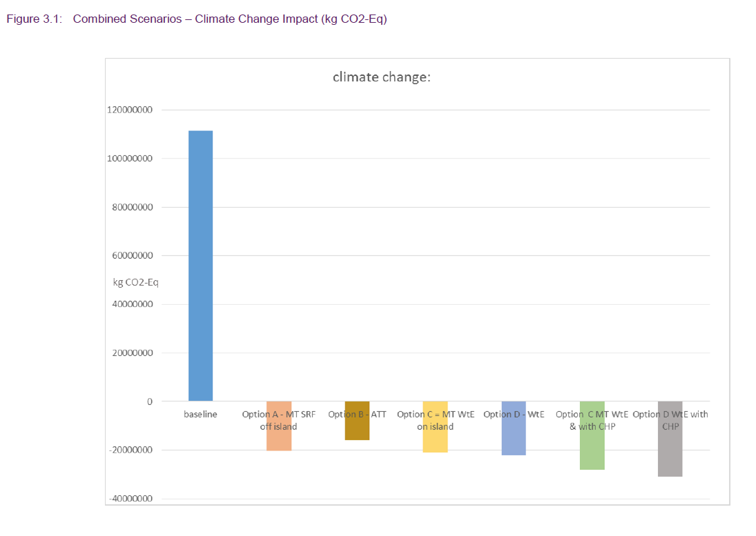Click the 20000000 y-axis label

pyautogui.click(x=131, y=353)
